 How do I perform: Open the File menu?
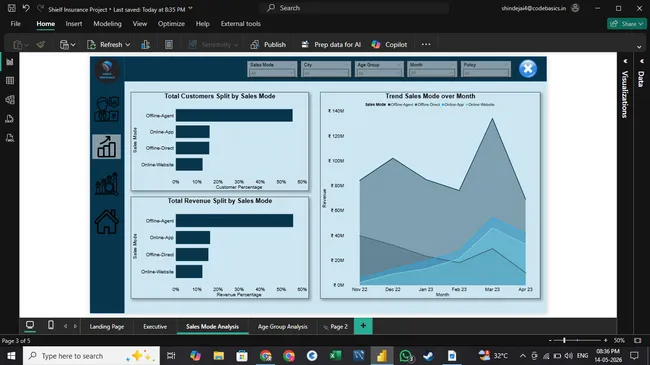[x=15, y=24]
